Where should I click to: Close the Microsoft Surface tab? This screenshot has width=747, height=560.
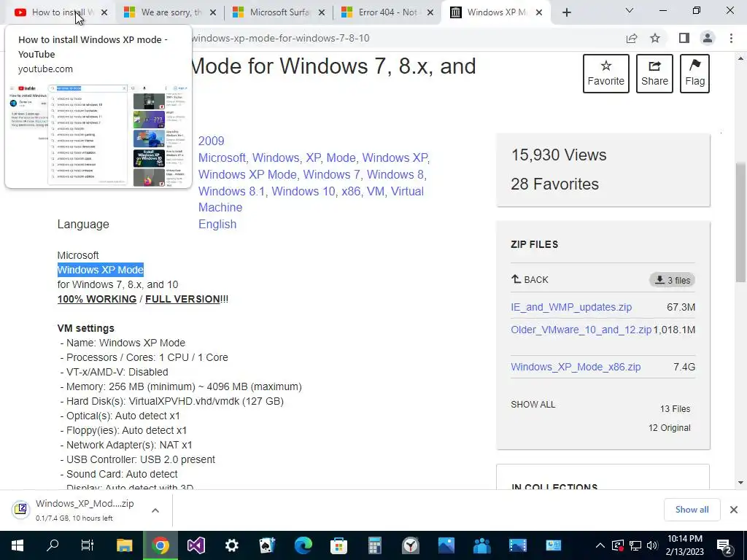[x=322, y=12]
